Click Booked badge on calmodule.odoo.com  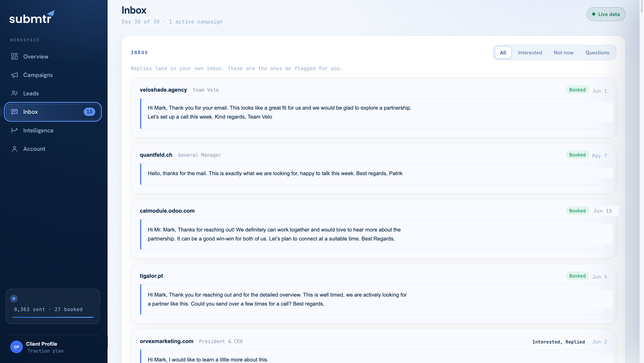click(x=577, y=211)
